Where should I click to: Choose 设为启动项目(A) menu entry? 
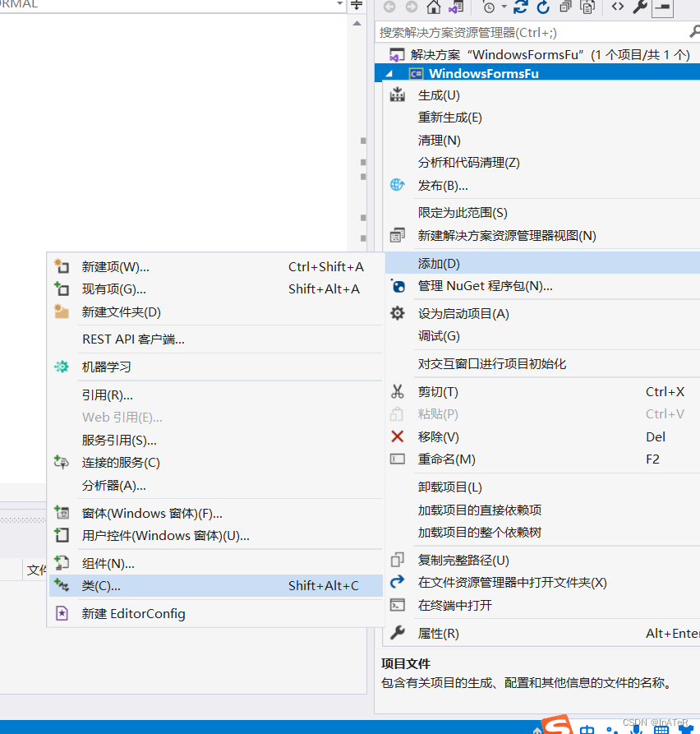542,314
